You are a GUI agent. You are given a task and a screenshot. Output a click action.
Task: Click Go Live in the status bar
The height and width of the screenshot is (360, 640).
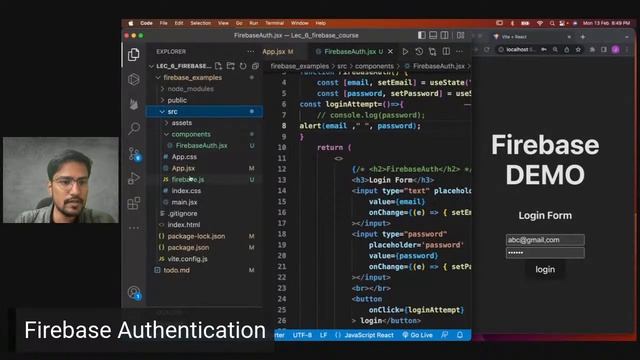417,335
